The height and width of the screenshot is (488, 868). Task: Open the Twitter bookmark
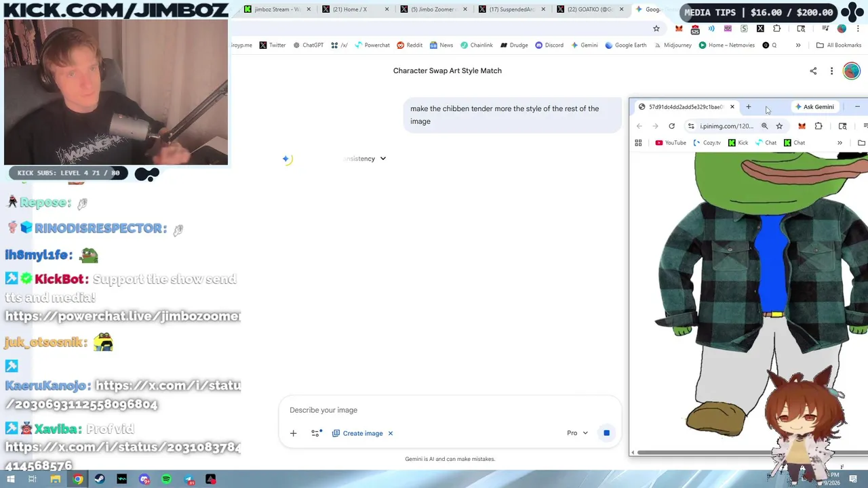(x=273, y=45)
